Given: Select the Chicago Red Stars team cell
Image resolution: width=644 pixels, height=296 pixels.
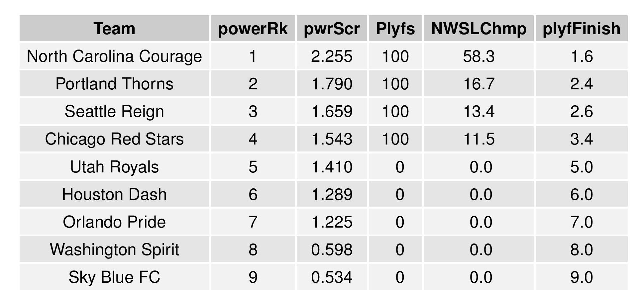Looking at the screenshot, I should (114, 139).
